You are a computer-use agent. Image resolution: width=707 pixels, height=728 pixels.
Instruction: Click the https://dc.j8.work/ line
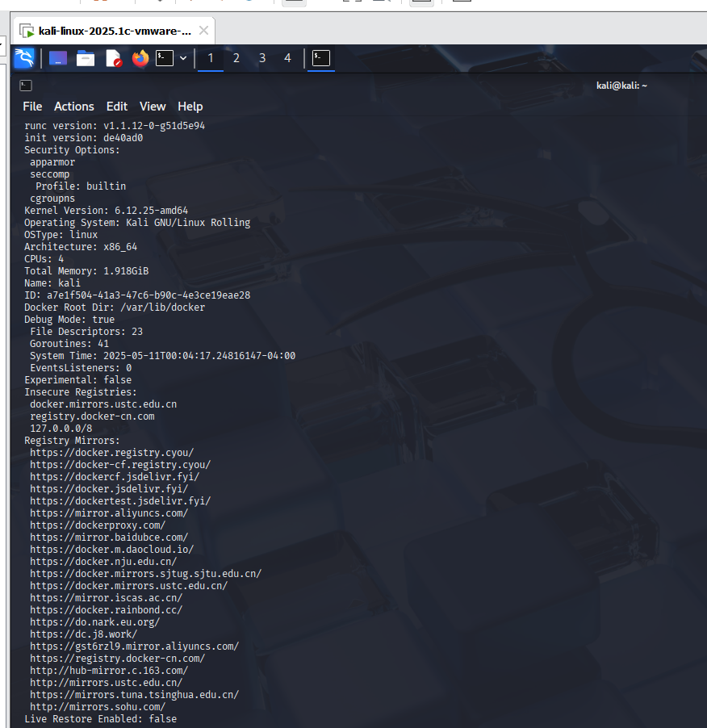tap(84, 634)
